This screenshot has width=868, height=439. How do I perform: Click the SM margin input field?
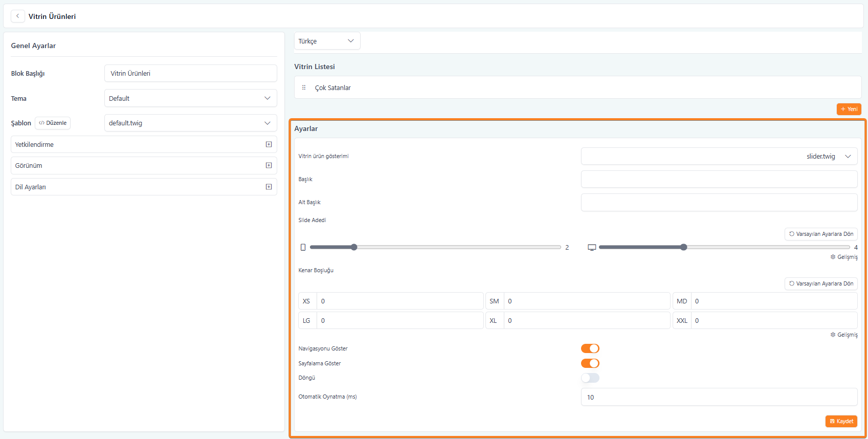tap(587, 301)
